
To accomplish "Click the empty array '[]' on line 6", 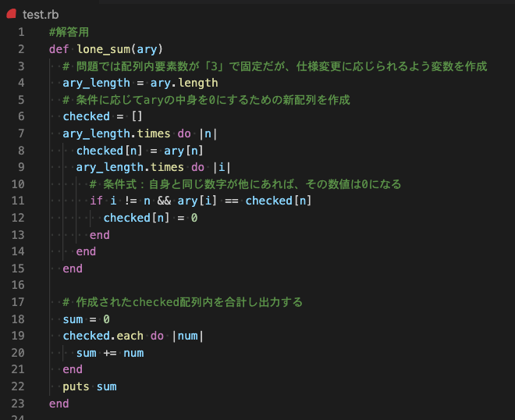I will pos(137,116).
